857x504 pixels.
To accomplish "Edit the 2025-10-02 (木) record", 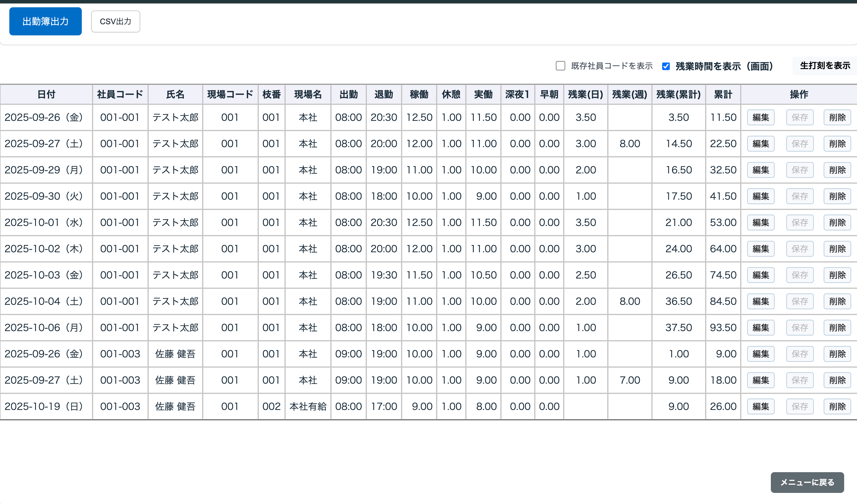I will pos(760,248).
